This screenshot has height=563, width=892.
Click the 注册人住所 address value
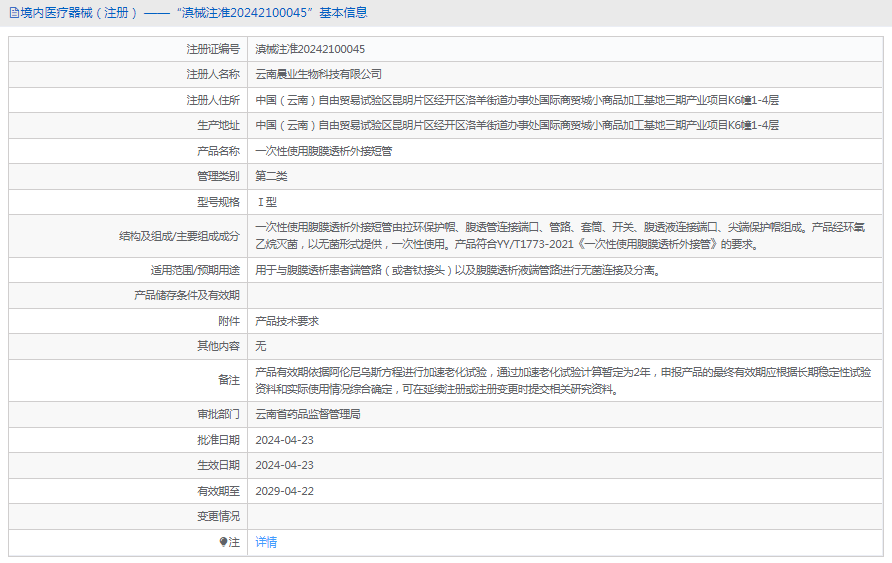pyautogui.click(x=517, y=100)
